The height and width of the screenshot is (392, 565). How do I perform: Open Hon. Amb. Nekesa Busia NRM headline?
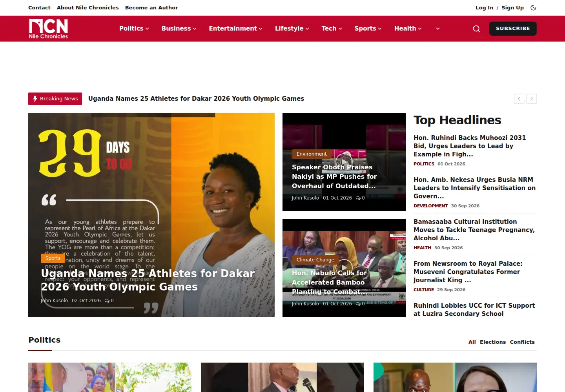click(x=474, y=188)
